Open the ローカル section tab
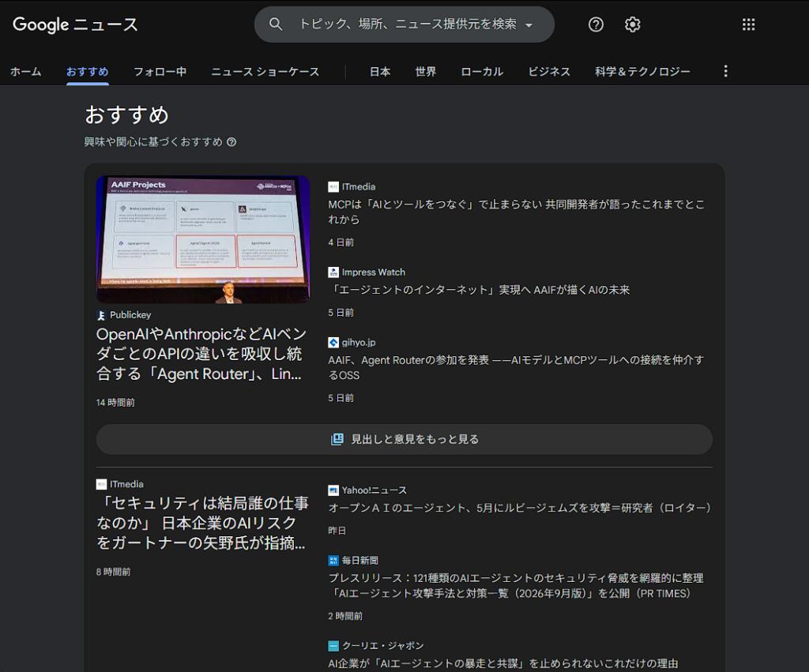This screenshot has height=672, width=809. tap(482, 71)
